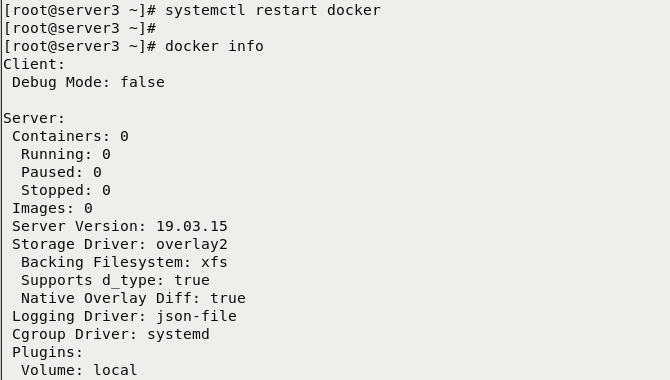Click the 'Client:' heading line
670x380 pixels.
34,64
